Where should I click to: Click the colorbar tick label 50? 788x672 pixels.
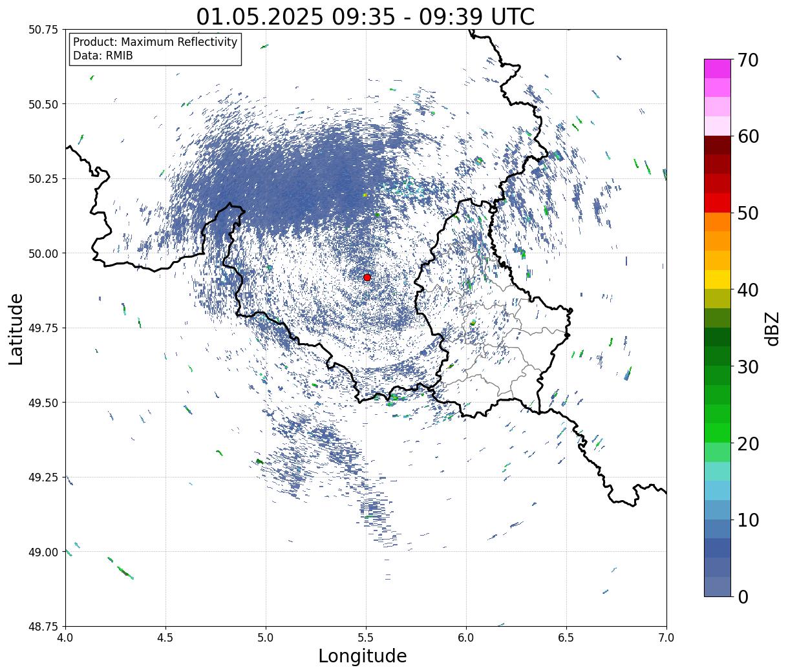[748, 213]
